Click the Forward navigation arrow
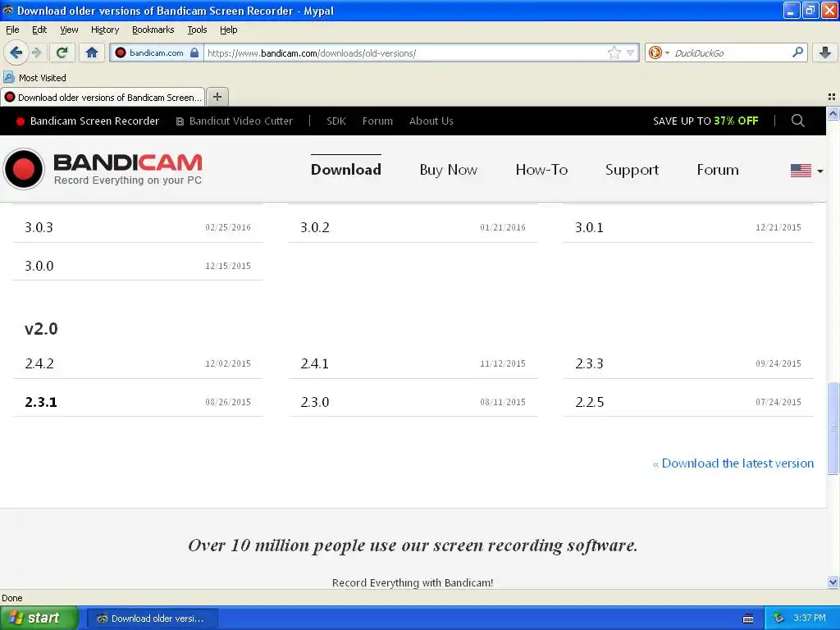Screen dimensions: 840x630 coord(37,52)
